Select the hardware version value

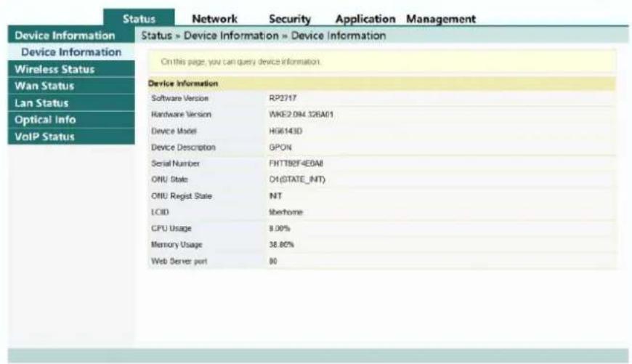coord(301,115)
